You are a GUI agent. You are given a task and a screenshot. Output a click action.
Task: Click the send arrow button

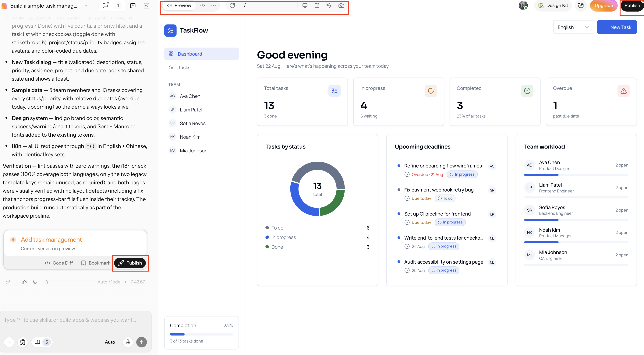click(141, 342)
